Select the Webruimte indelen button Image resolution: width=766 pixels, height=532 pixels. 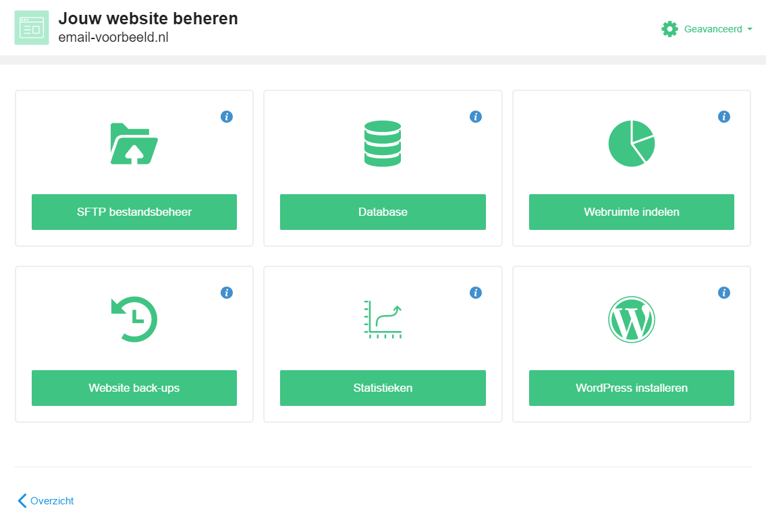(x=631, y=212)
